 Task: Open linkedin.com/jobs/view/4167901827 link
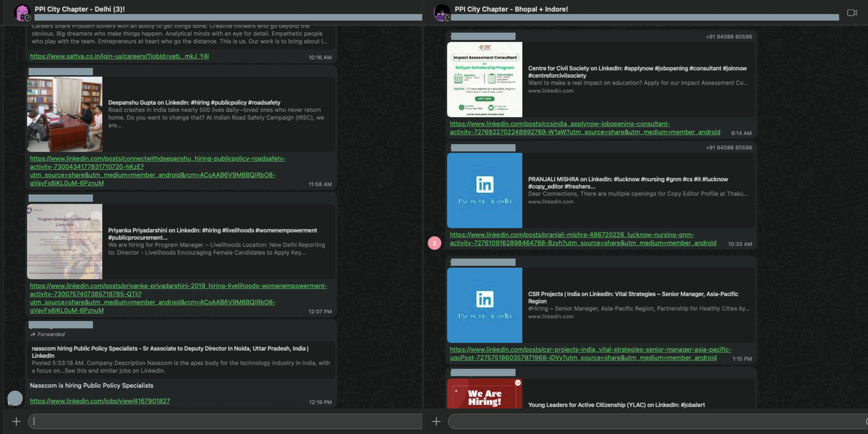[100, 401]
